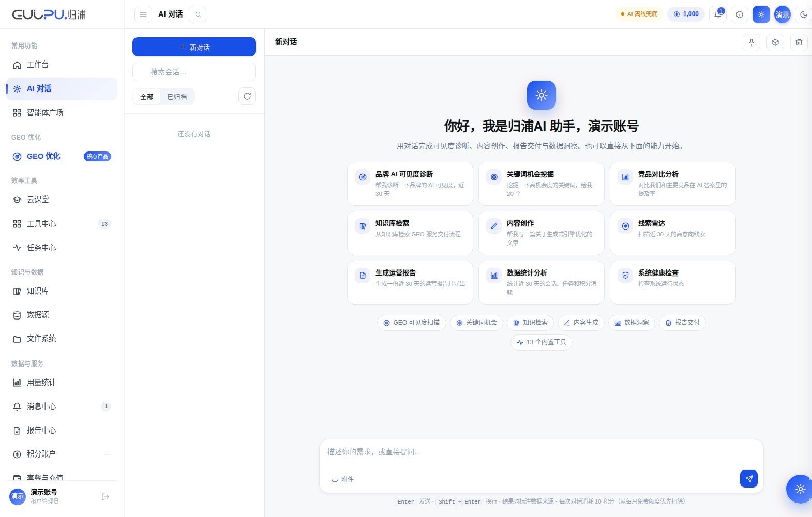Click the 13 个内置工具 chip
This screenshot has height=517, width=812.
point(542,342)
